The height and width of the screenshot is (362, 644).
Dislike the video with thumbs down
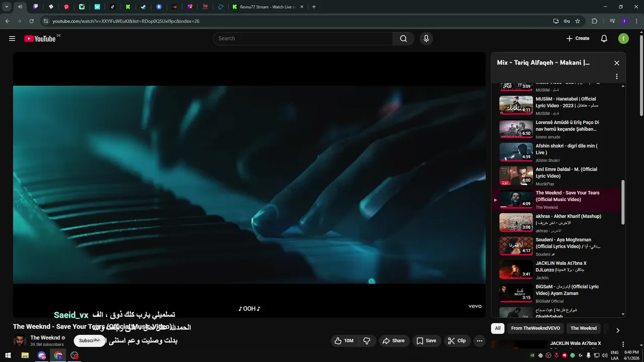tap(367, 341)
